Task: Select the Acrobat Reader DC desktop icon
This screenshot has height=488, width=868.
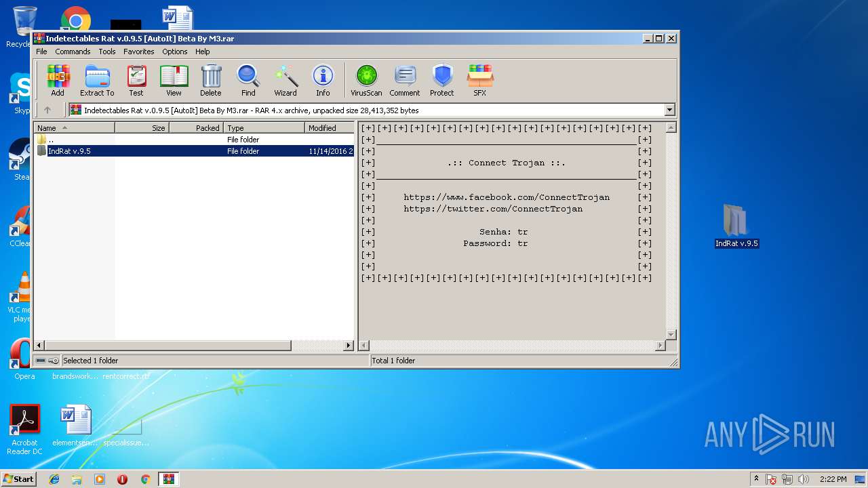Action: click(24, 430)
